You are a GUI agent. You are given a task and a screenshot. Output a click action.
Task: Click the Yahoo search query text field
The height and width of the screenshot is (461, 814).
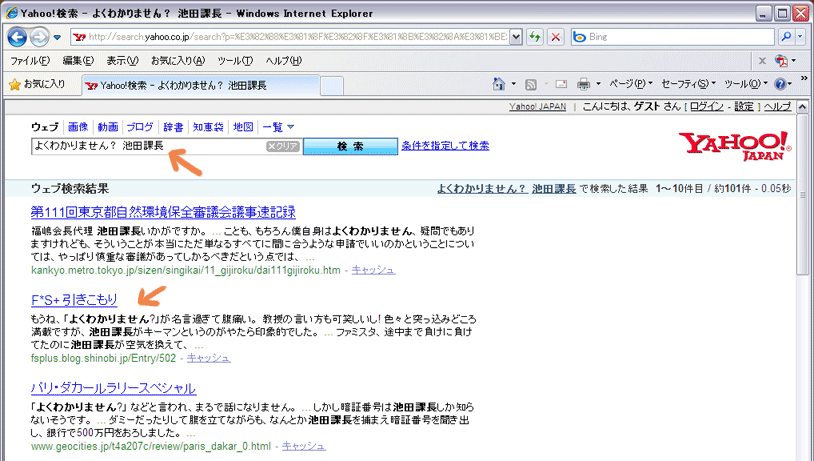[x=148, y=146]
